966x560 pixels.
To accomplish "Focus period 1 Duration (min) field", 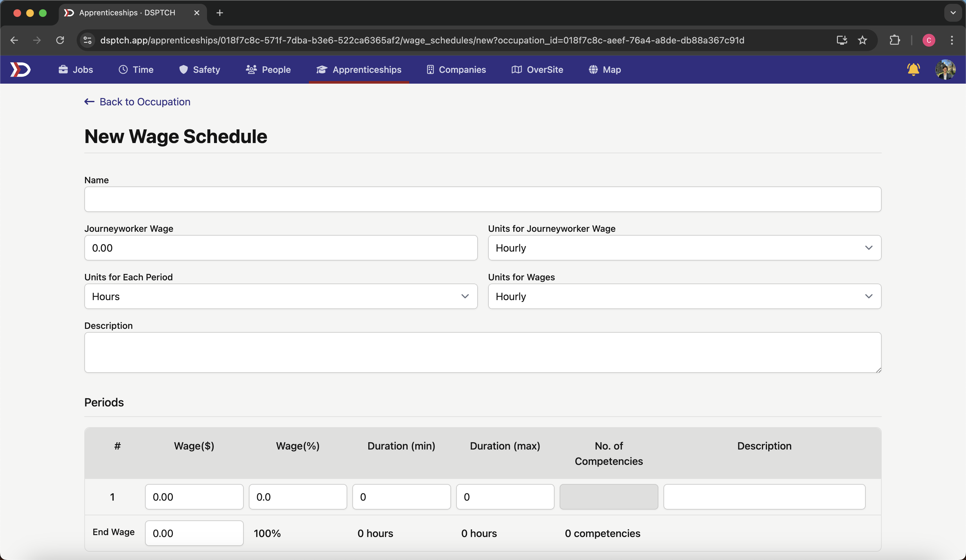I will [x=401, y=497].
